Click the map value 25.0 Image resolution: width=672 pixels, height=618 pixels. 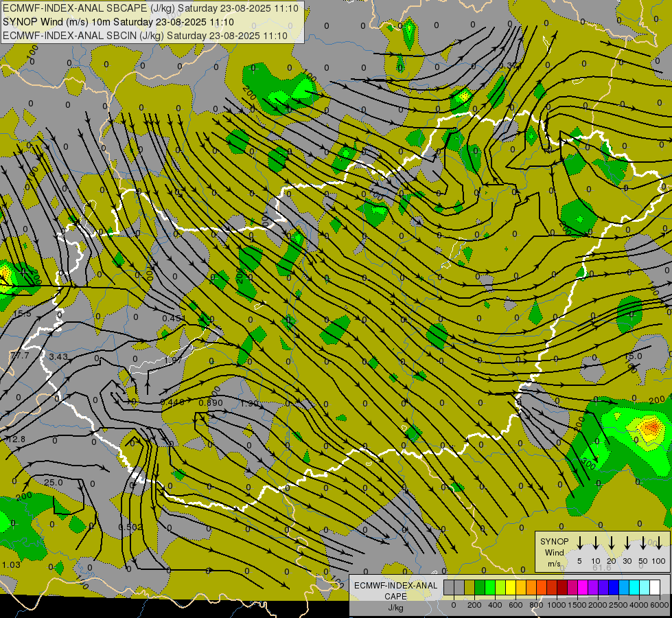[54, 483]
